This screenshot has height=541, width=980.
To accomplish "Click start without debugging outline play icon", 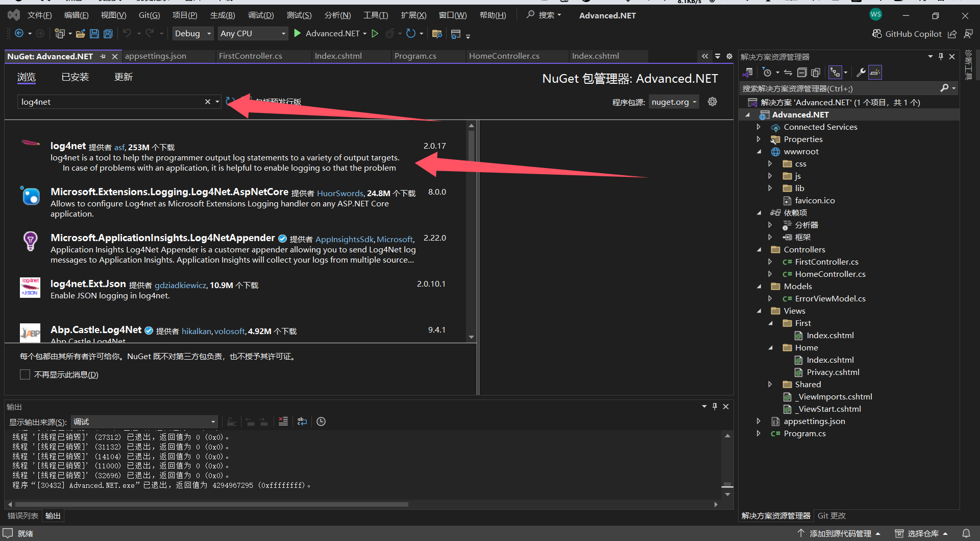I will click(375, 34).
